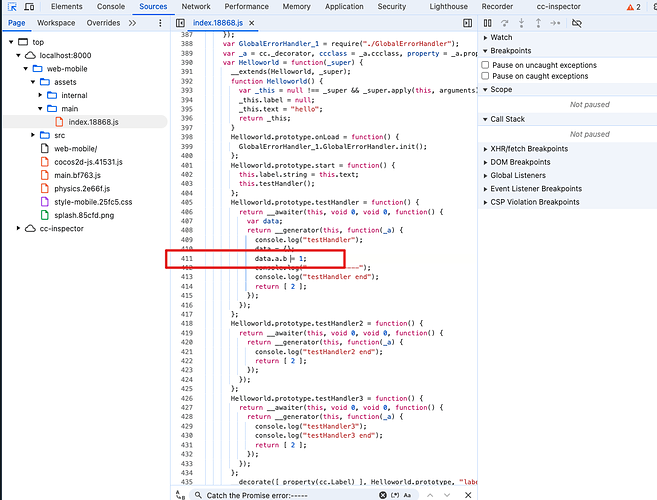Close the in-file search bar
Viewport: 657px width, 500px height.
click(468, 495)
